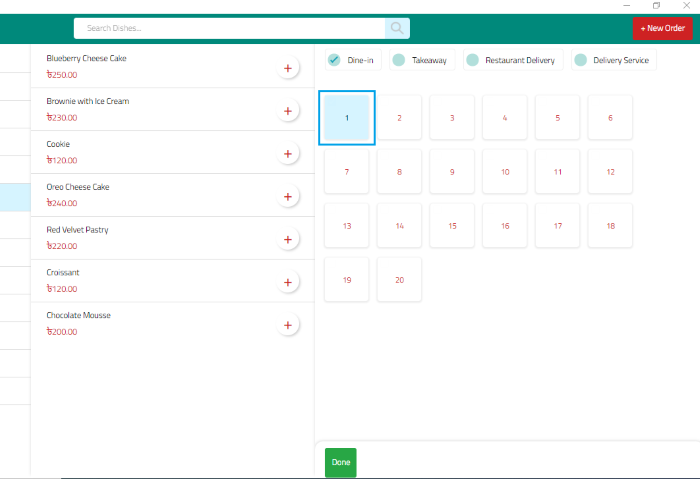The image size is (700, 479).
Task: Pick table 6 from the grid
Action: click(610, 118)
